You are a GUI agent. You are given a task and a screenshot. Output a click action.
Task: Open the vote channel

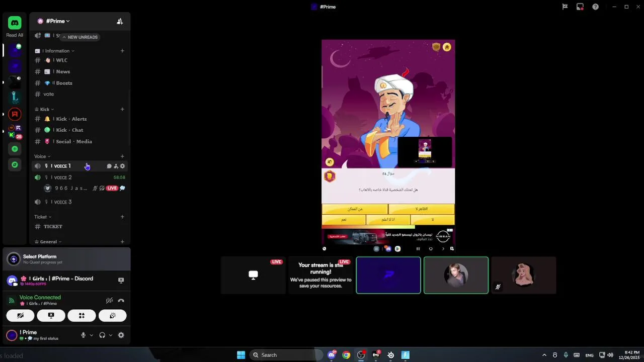tap(79, 94)
